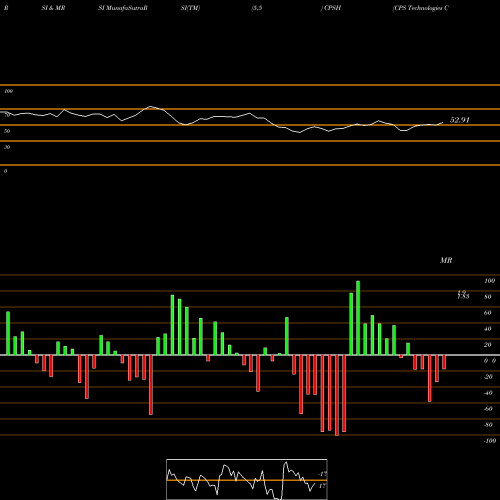
Task: Click the RSI line peak near top band
Action: pyautogui.click(x=151, y=107)
